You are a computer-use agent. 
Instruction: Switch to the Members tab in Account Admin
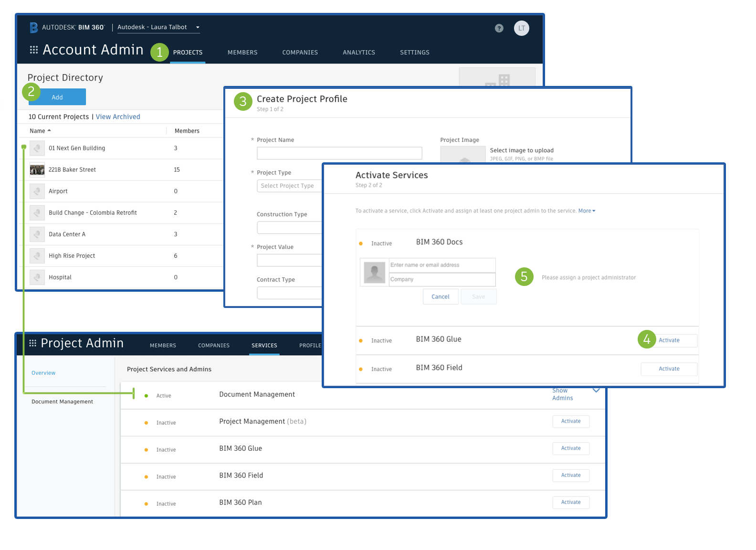(x=242, y=53)
